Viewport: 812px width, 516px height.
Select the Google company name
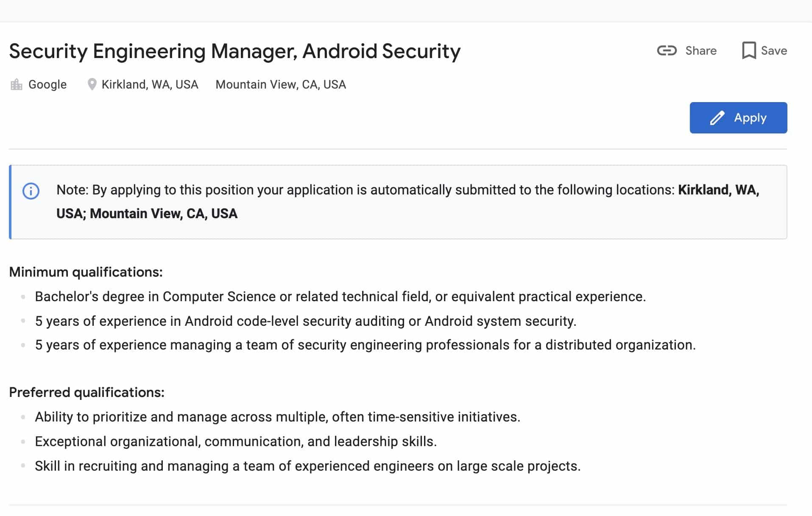point(47,84)
